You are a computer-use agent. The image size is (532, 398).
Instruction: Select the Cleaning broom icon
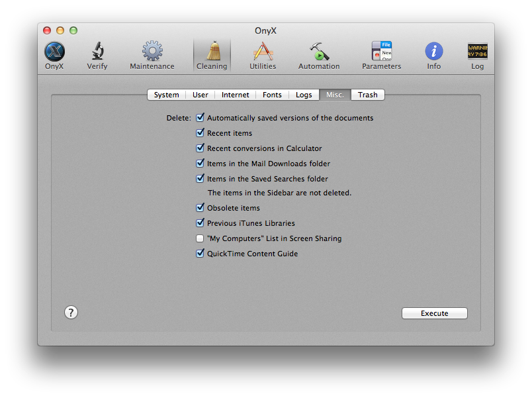[212, 52]
